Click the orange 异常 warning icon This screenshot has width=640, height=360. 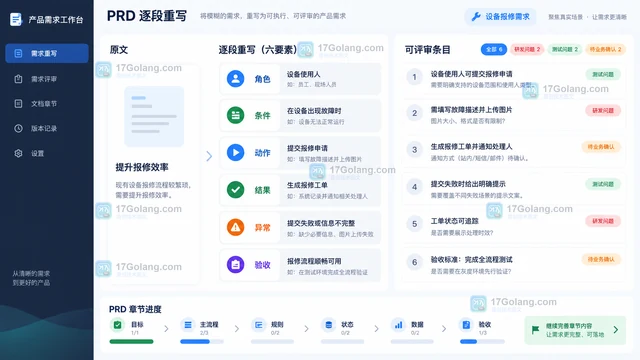[x=236, y=227]
